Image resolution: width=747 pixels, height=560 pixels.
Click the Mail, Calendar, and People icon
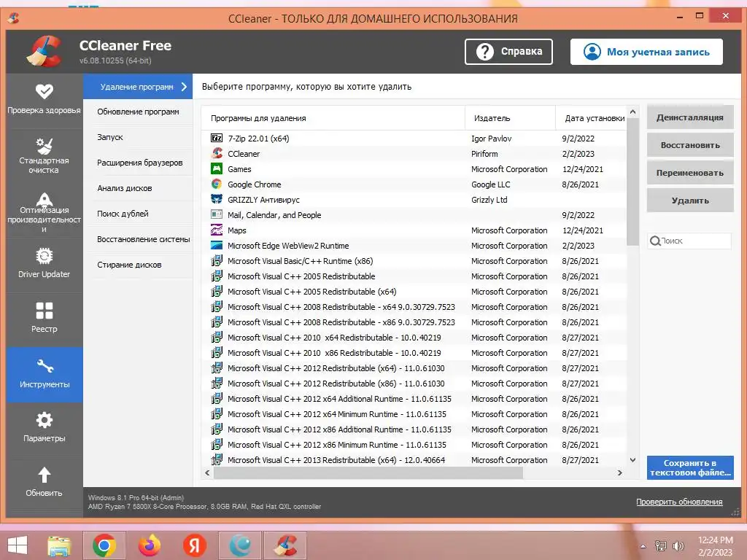[x=217, y=215]
